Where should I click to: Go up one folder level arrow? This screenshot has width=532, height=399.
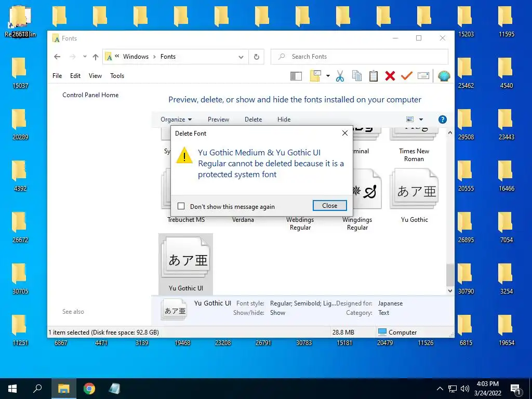(96, 57)
